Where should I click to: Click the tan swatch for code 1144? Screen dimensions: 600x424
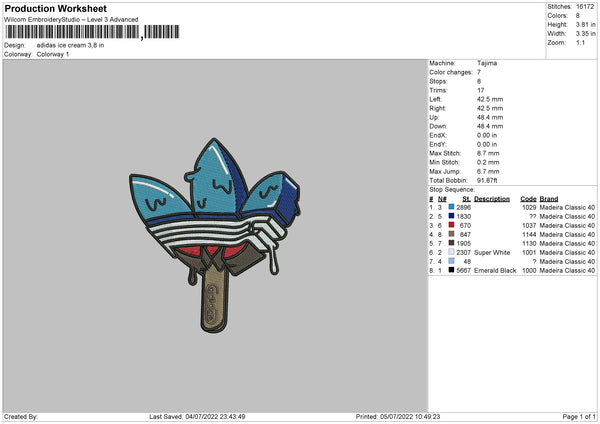pos(452,234)
